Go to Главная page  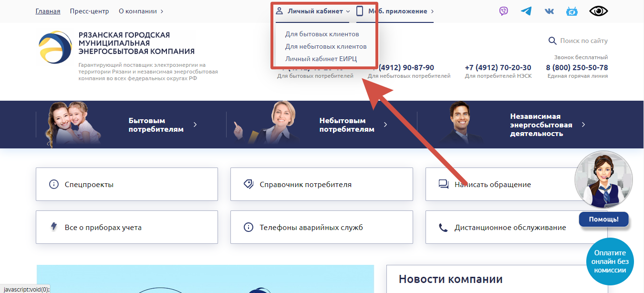(48, 11)
